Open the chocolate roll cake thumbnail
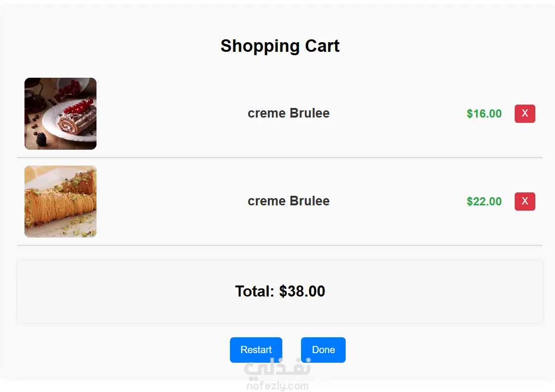This screenshot has height=392, width=555. click(x=60, y=114)
